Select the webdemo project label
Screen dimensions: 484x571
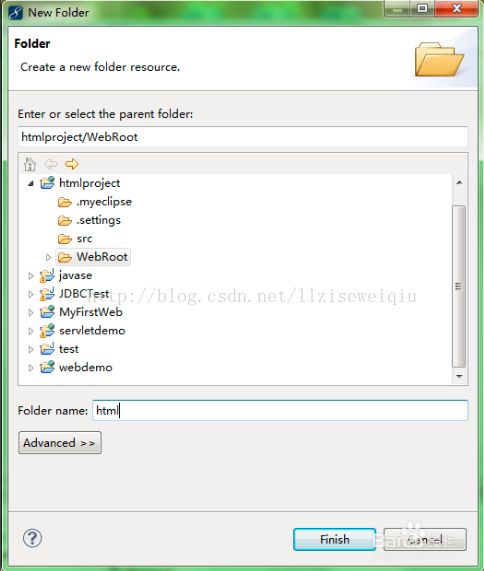click(x=86, y=367)
